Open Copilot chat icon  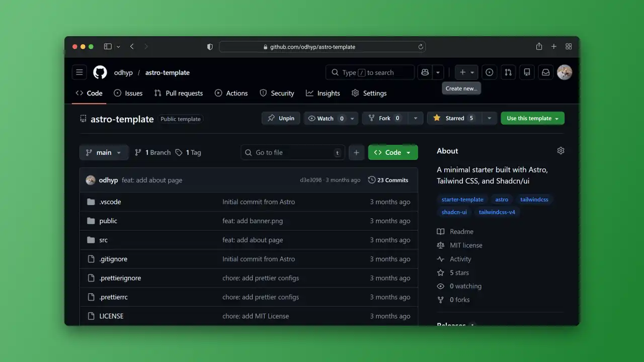click(x=425, y=72)
